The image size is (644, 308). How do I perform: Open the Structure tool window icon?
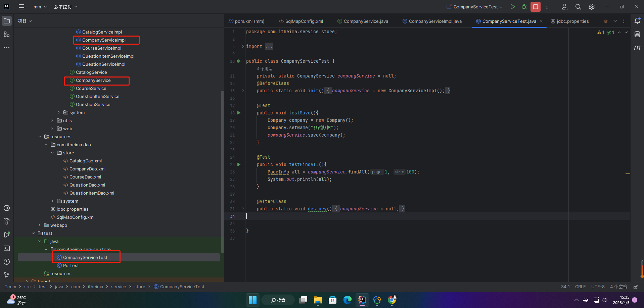coord(7,34)
